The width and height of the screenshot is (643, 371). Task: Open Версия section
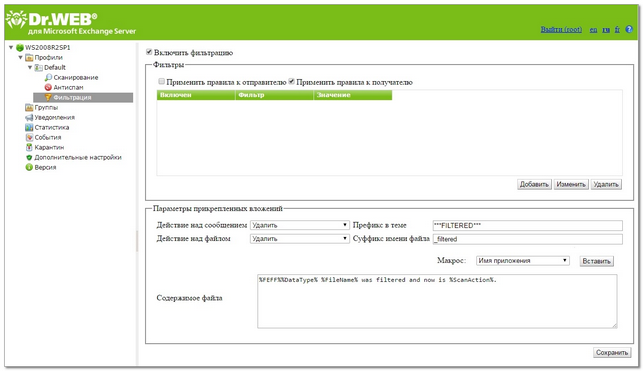pyautogui.click(x=45, y=167)
